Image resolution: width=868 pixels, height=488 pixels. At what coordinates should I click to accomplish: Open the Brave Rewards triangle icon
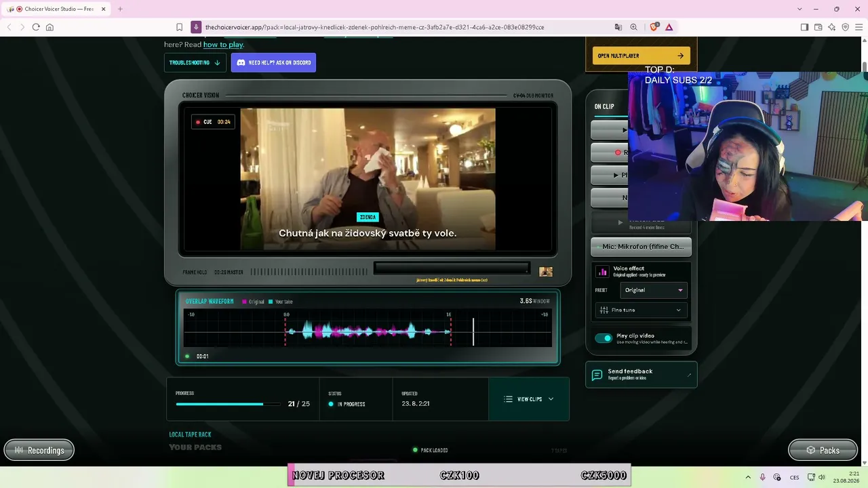669,27
